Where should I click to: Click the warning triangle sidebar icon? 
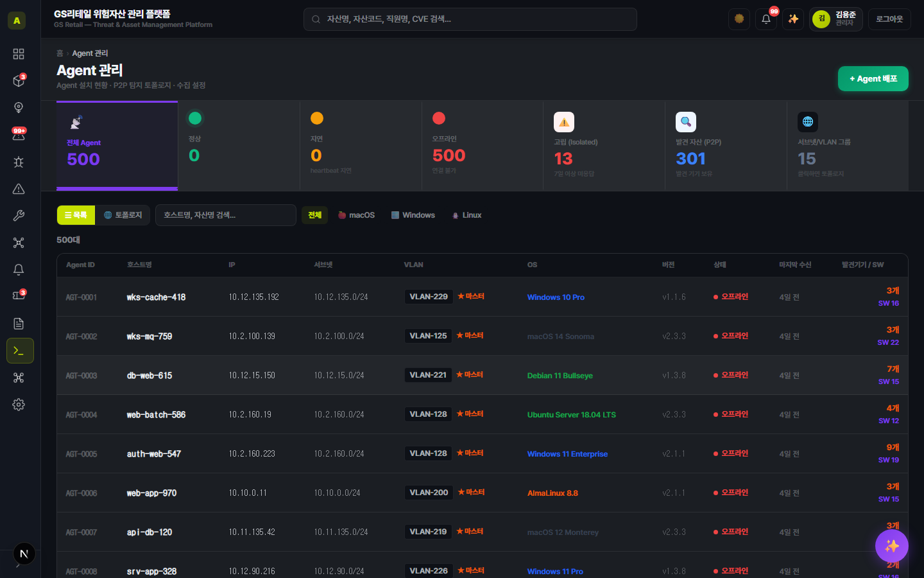coord(19,189)
